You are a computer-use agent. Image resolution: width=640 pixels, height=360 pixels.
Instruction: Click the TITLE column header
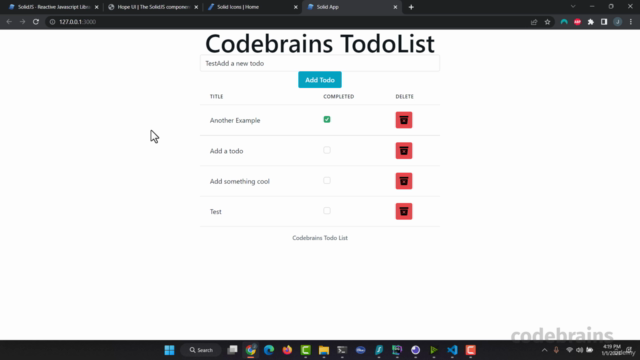point(216,96)
